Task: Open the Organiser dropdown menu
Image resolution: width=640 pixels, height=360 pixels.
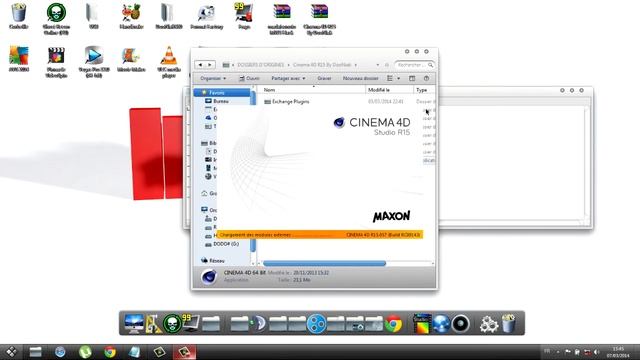Action: [x=213, y=78]
